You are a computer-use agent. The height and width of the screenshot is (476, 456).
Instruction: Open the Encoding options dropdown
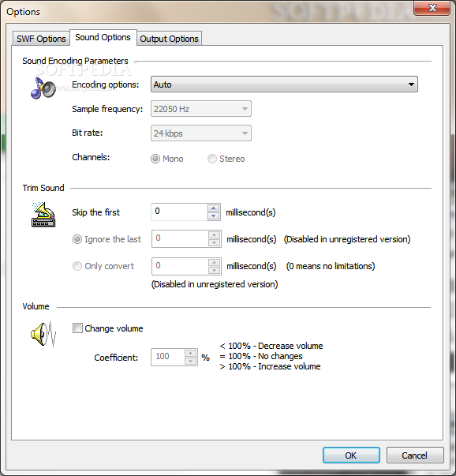pos(284,84)
